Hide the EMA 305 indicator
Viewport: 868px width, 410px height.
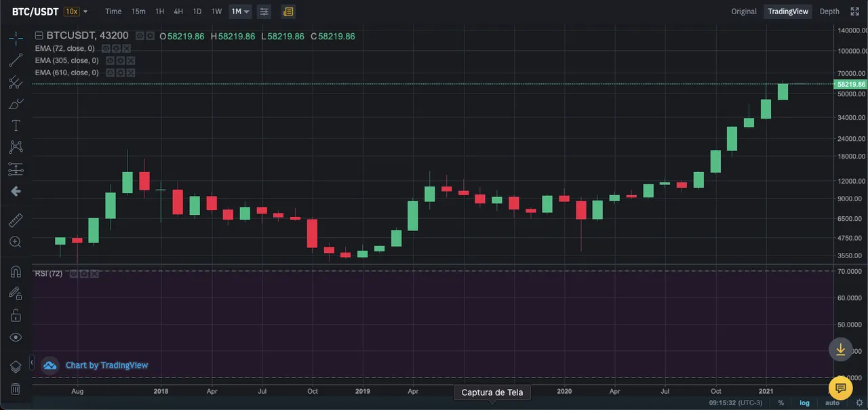(111, 60)
